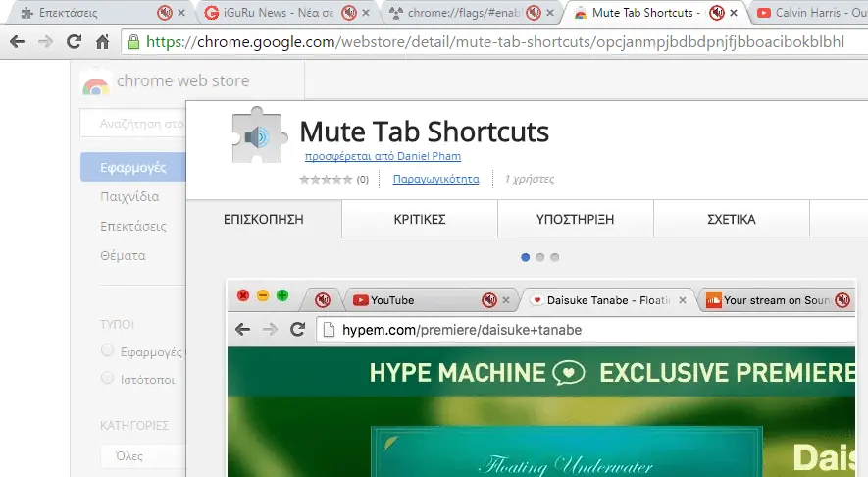Screen dimensions: 868x477
Task: Select Παιχνίδια in the store sidebar
Action: coord(129,196)
